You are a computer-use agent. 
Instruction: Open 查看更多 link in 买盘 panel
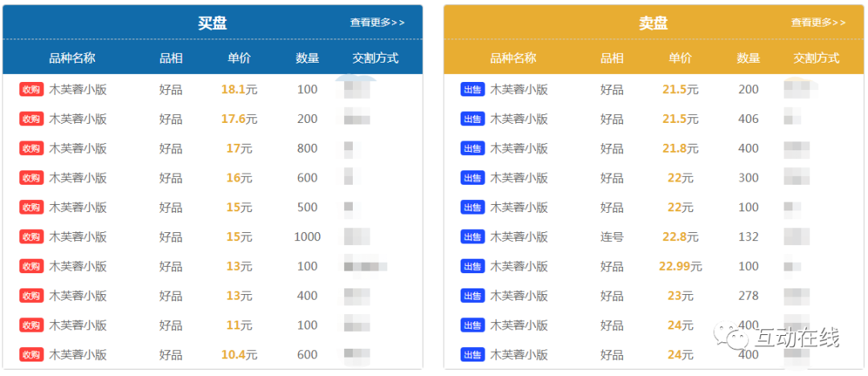pyautogui.click(x=377, y=22)
